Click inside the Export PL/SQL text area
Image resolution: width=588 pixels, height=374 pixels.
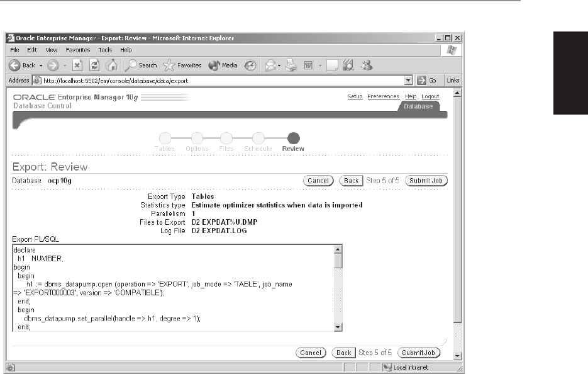173,288
